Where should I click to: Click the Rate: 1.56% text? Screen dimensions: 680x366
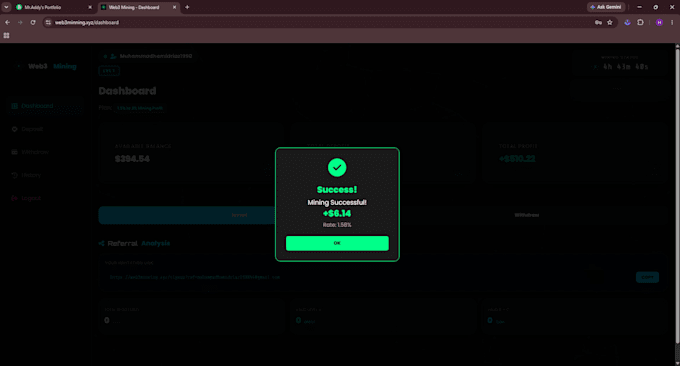point(337,225)
